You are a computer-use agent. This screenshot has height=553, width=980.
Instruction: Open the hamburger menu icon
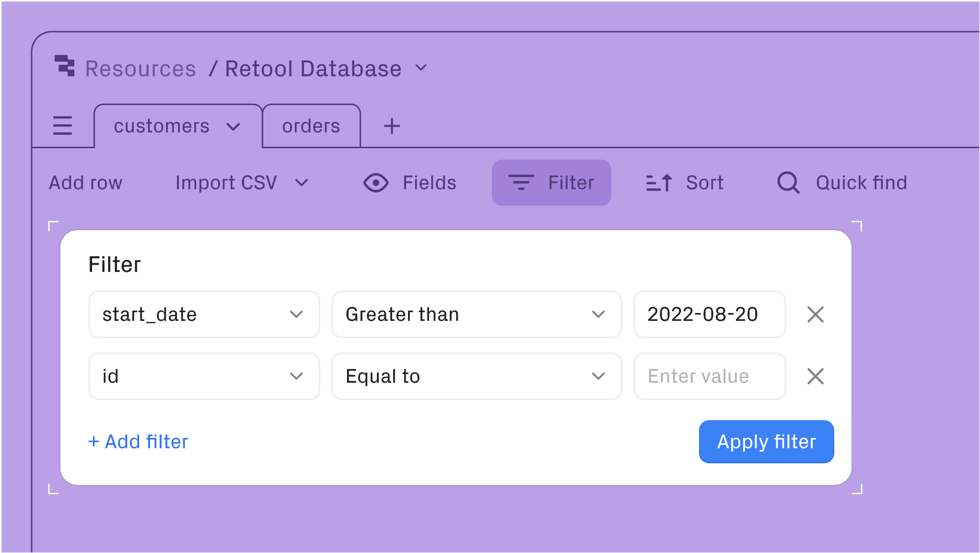coord(62,126)
